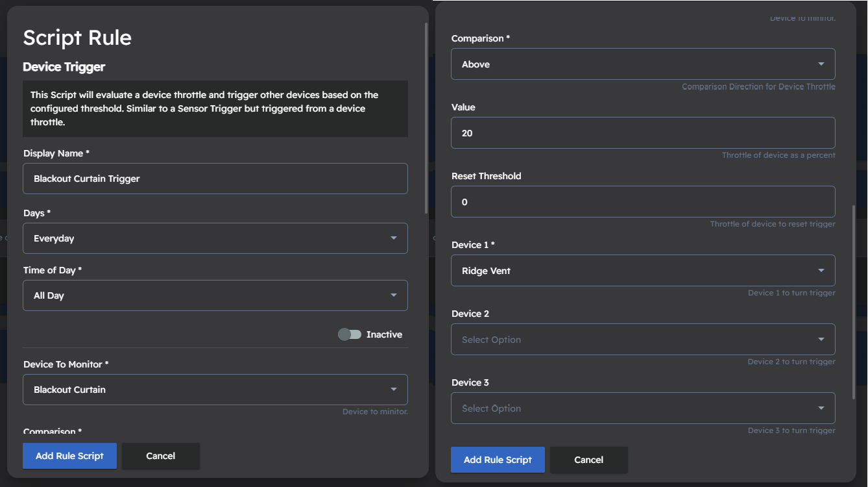This screenshot has width=868, height=487.
Task: Submit the rule with Add Rule Script
Action: [498, 460]
